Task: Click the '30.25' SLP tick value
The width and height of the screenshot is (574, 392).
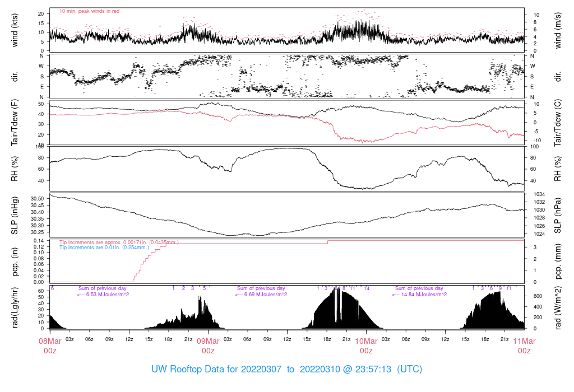Action: click(x=38, y=232)
